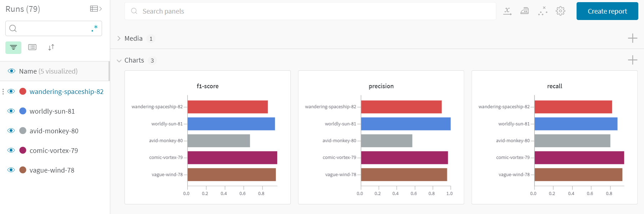Click the sort runs arrows icon
644x214 pixels.
point(51,48)
